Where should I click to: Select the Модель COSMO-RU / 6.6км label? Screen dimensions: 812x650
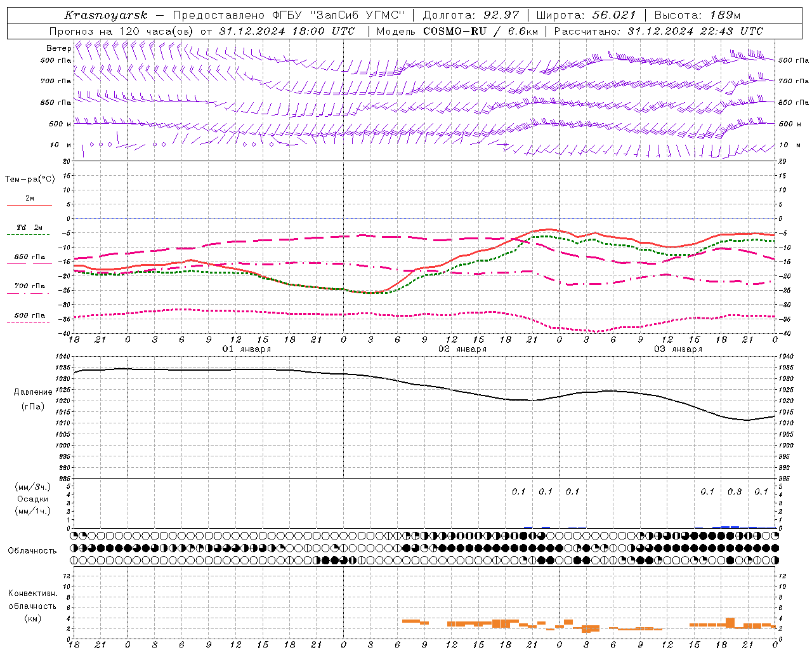coord(457,31)
